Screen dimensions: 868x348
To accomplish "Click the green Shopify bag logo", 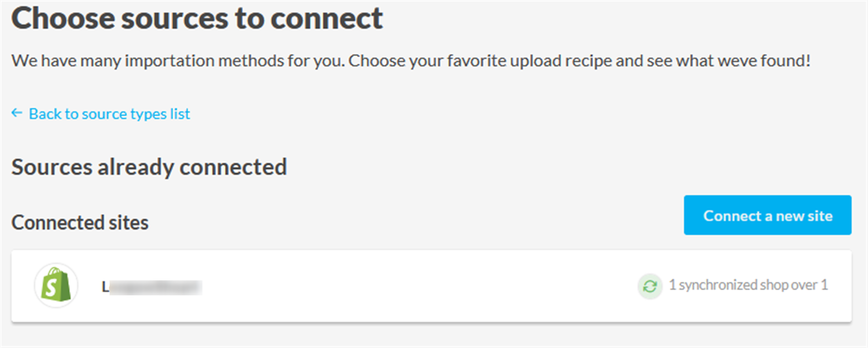I will pyautogui.click(x=56, y=285).
